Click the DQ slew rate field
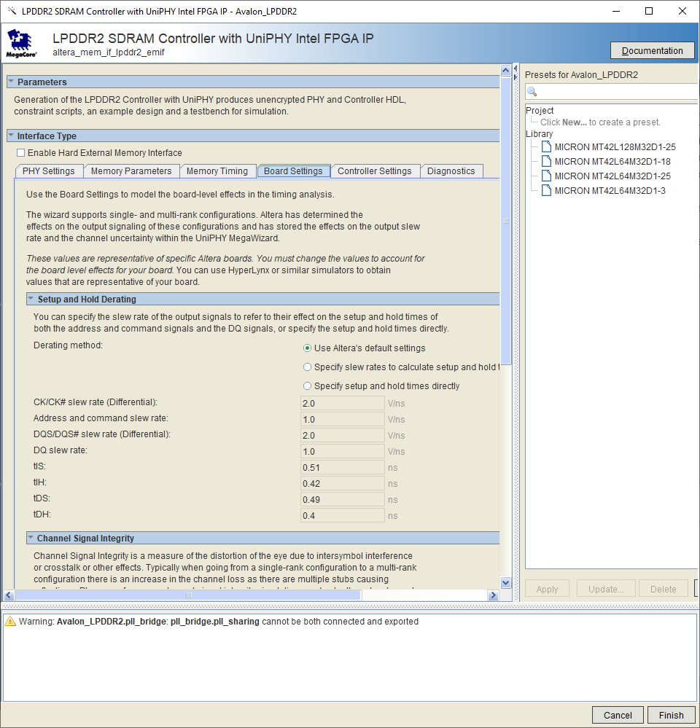The image size is (700, 728). pos(342,451)
